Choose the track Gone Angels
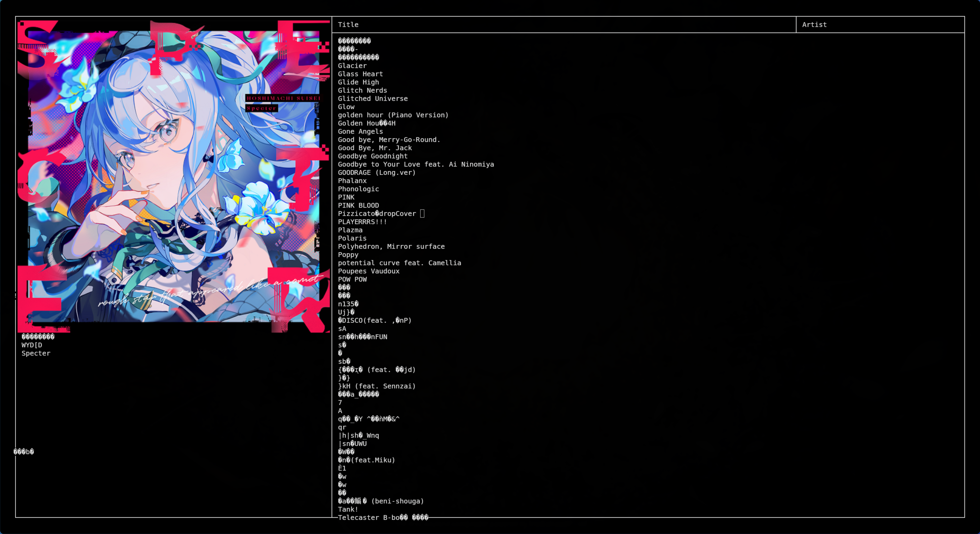The width and height of the screenshot is (980, 534). click(x=360, y=131)
